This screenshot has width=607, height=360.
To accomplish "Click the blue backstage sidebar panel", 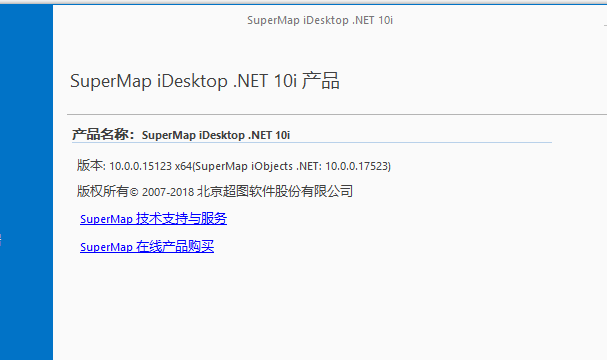I will click(26, 182).
